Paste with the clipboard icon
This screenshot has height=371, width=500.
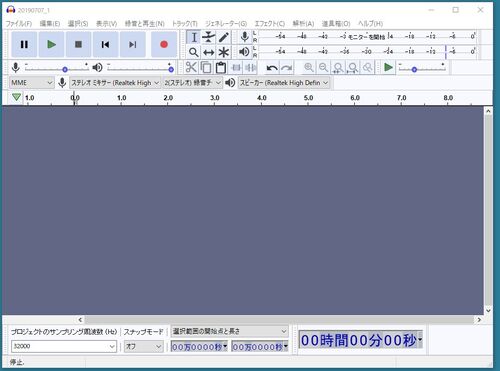(x=220, y=67)
